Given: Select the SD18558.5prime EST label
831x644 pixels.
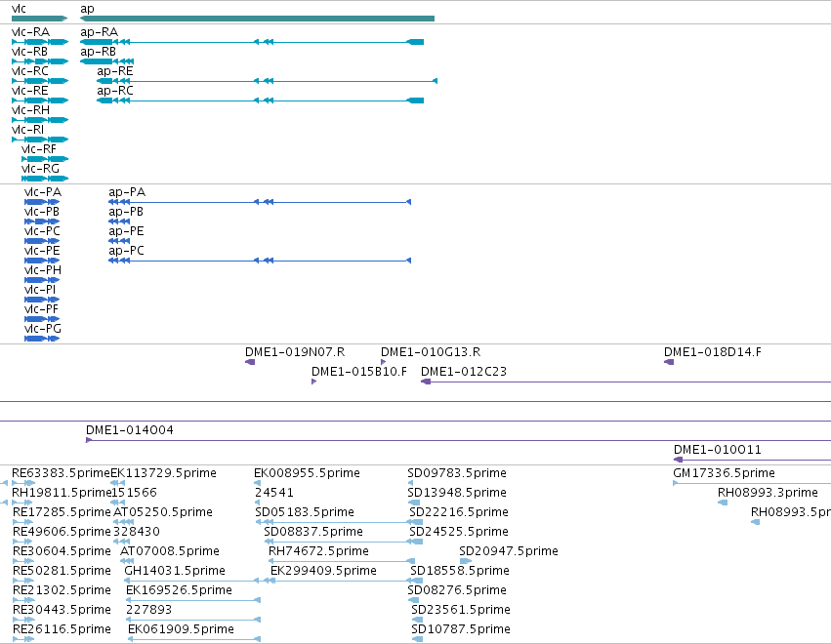Looking at the screenshot, I should click(x=460, y=571).
